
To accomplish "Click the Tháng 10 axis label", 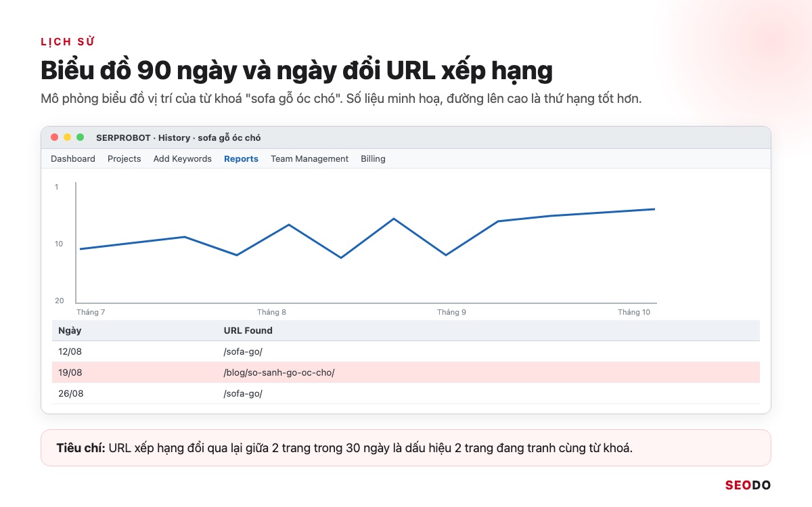I will click(x=634, y=312).
